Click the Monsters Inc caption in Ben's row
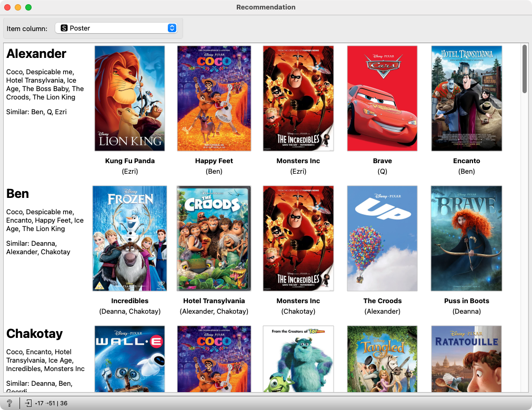Screen dimensions: 532x410 298,301
